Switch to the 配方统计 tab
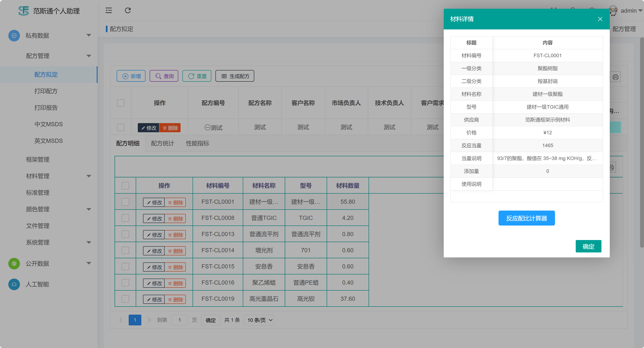The height and width of the screenshot is (348, 644). (163, 144)
